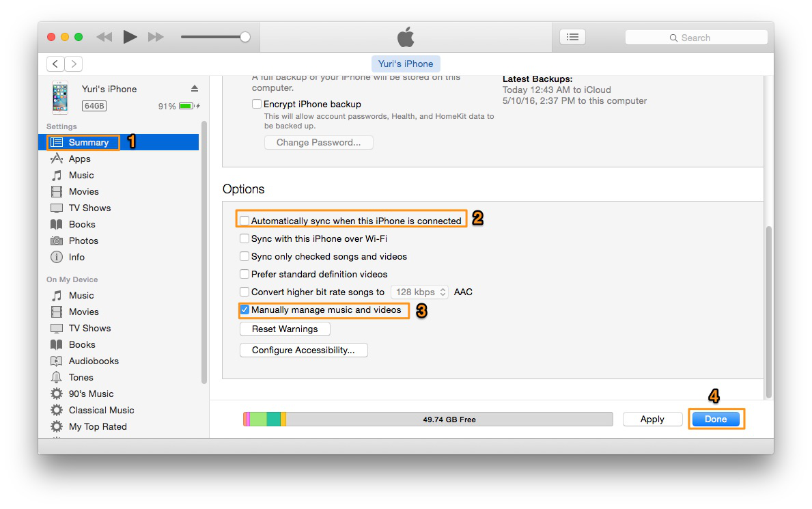Viewport: 812px width, 509px height.
Task: Click the green segment of the storage bar
Action: [258, 419]
